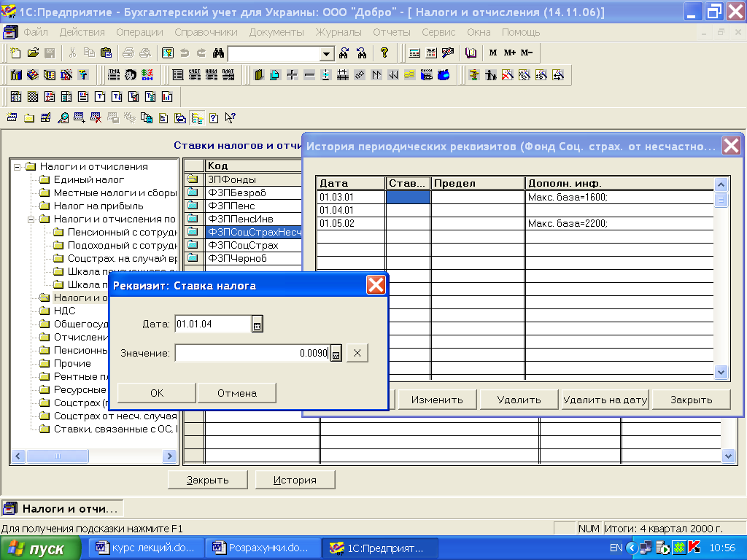The image size is (747, 560).
Task: Collapse the root Налоги и отчисления tree node
Action: 18,166
